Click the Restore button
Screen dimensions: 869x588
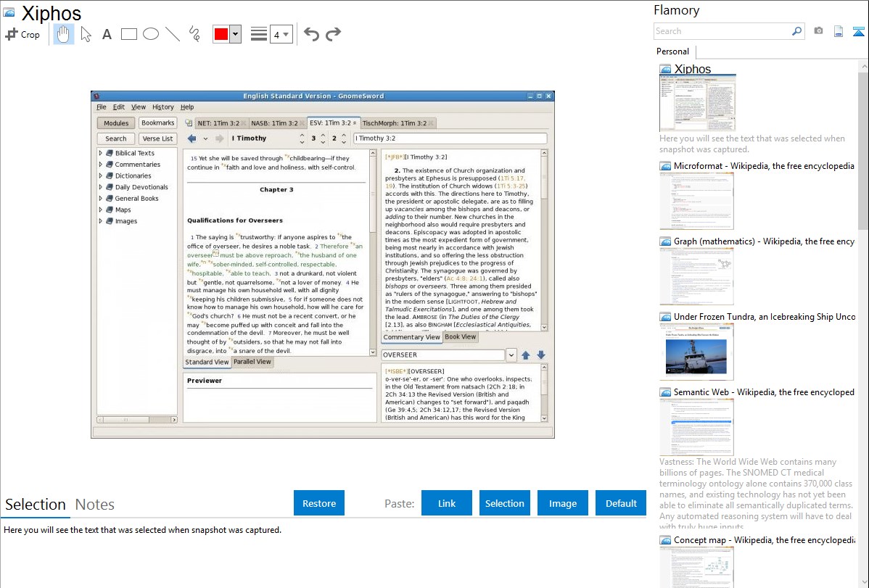click(319, 503)
